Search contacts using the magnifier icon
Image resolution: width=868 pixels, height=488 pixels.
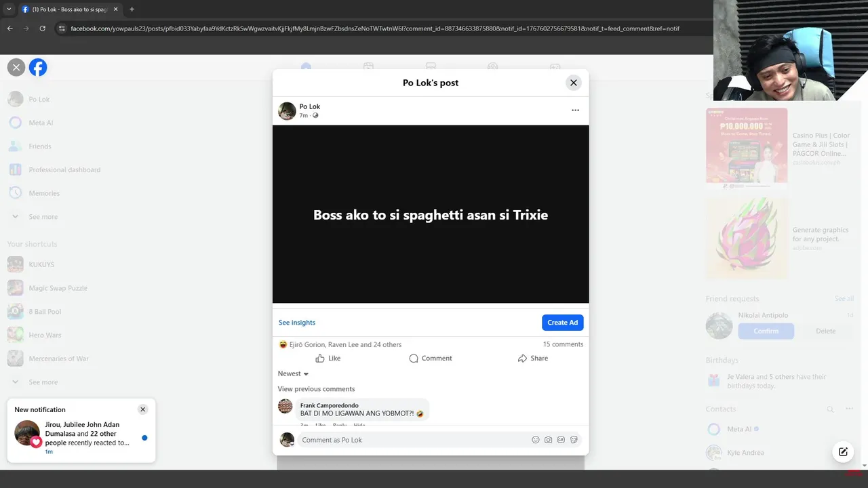point(830,409)
